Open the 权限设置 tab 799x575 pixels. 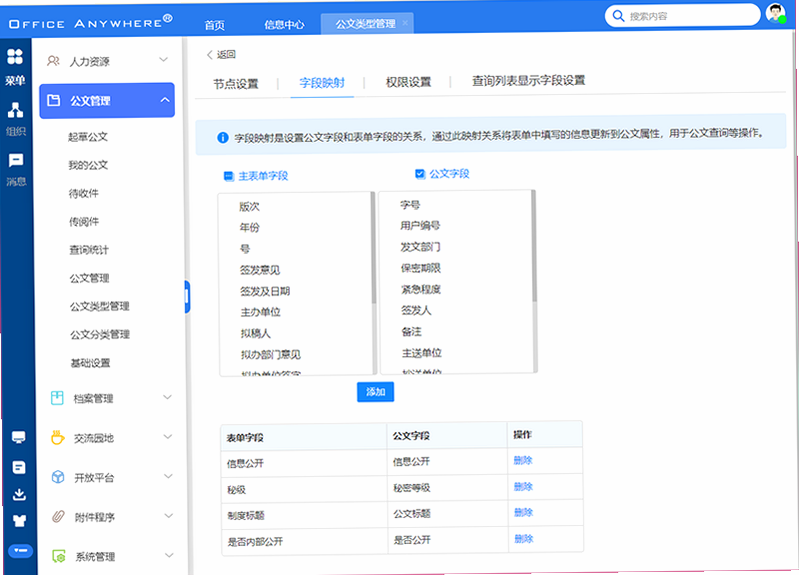409,82
